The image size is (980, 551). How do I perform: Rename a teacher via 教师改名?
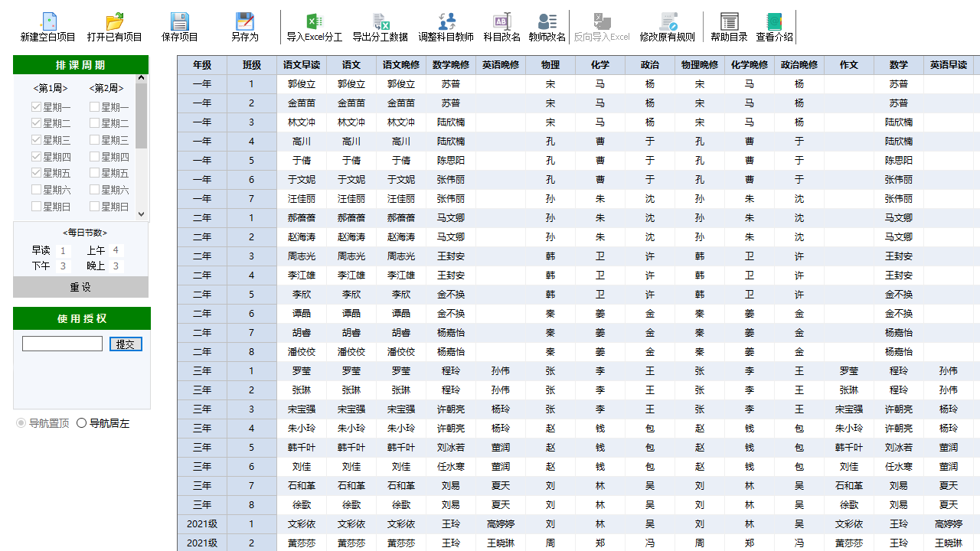[545, 26]
